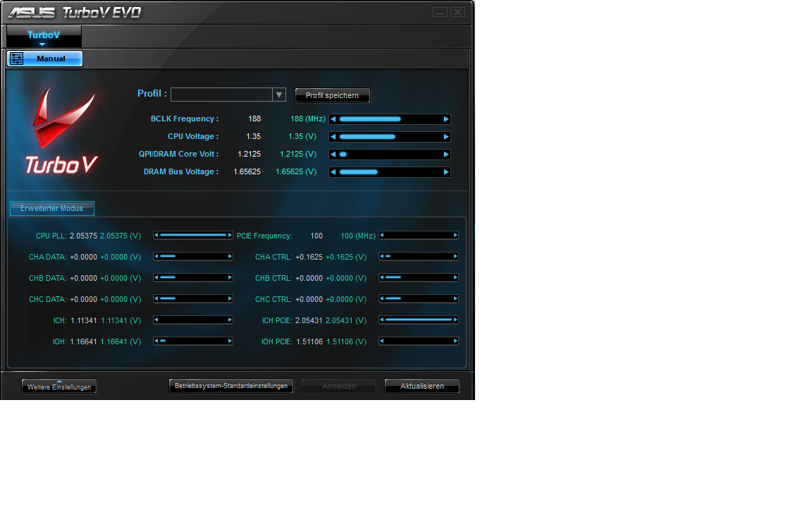
Task: Increase QPI/DRAM Core Volt right arrow
Action: tap(446, 155)
